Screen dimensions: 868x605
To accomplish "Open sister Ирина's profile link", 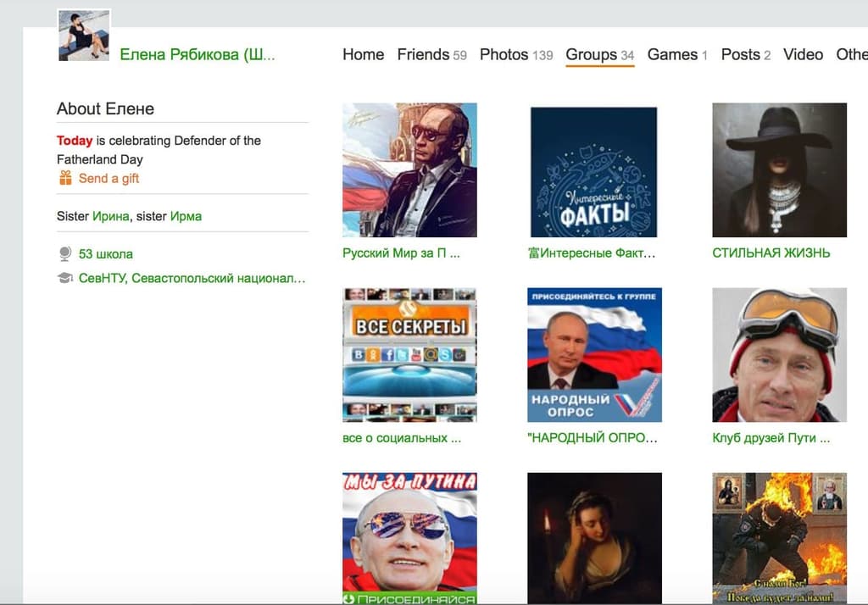I will [111, 216].
